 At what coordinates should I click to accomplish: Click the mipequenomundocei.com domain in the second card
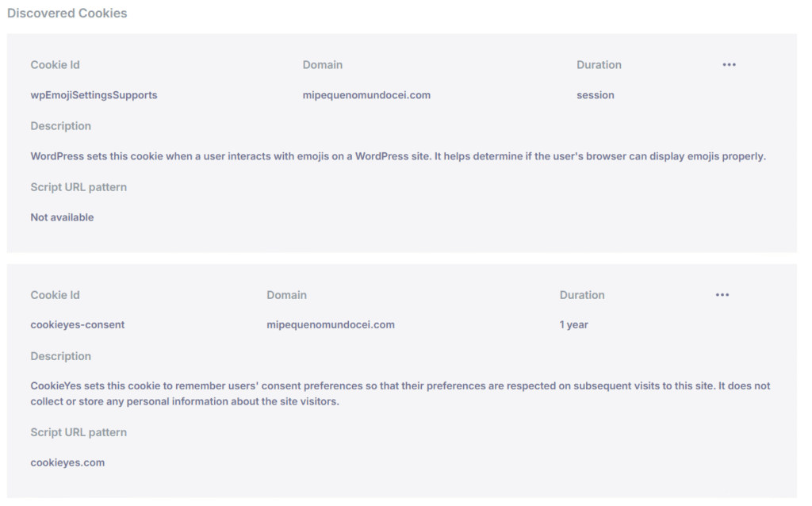(331, 324)
